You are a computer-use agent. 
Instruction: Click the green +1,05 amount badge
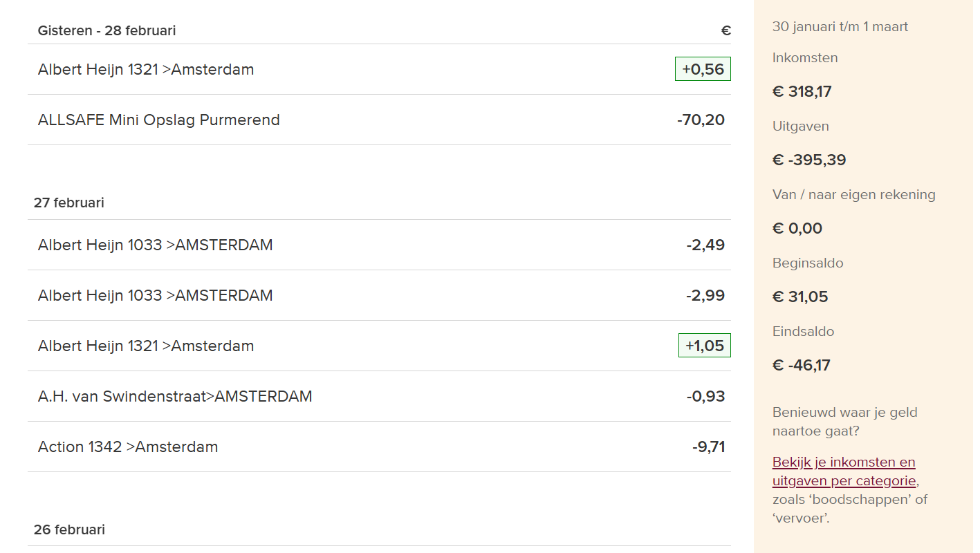(x=704, y=346)
